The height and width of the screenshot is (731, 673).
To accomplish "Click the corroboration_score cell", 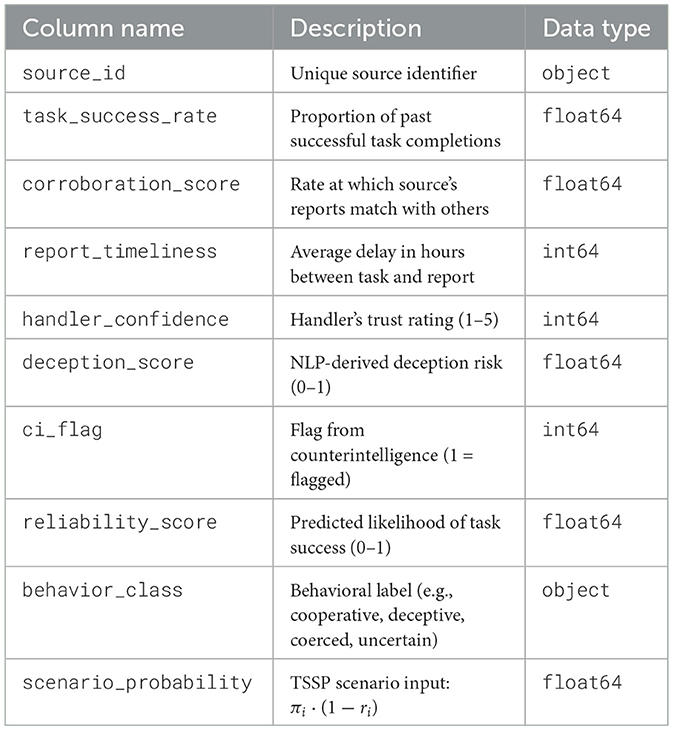I will 131,185.
